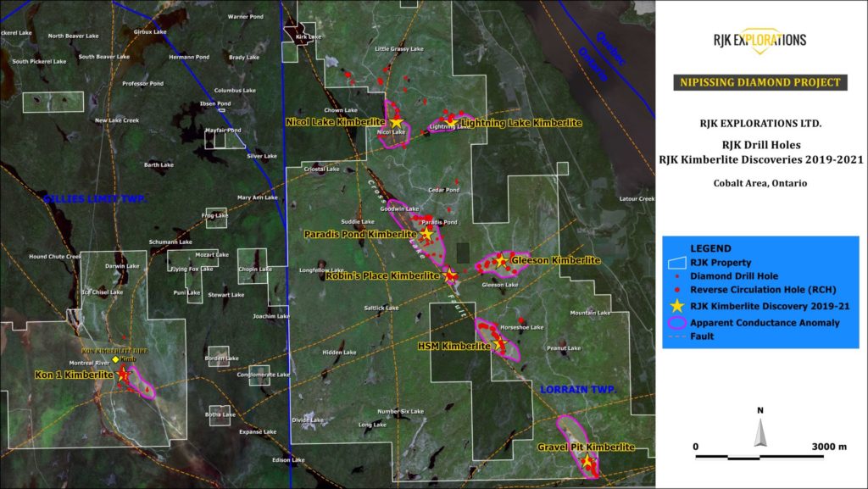The image size is (868, 489).
Task: Click the 'Giroux Lake' label
Action: 150,32
